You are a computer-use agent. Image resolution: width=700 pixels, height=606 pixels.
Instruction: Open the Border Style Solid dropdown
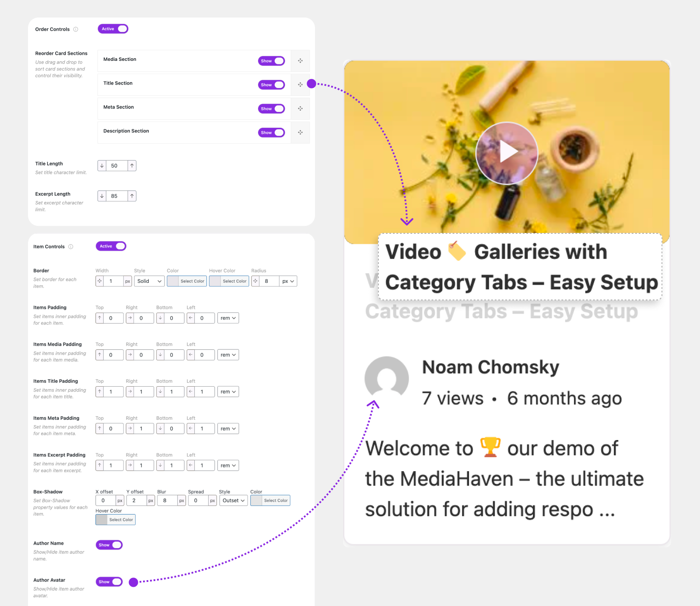click(x=149, y=281)
